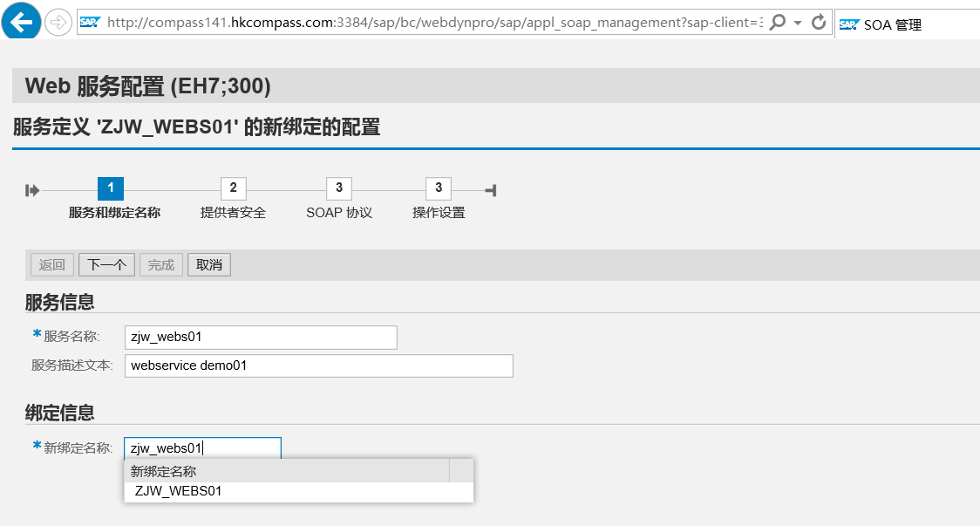
Task: Click the 下一个 button
Action: 107,264
